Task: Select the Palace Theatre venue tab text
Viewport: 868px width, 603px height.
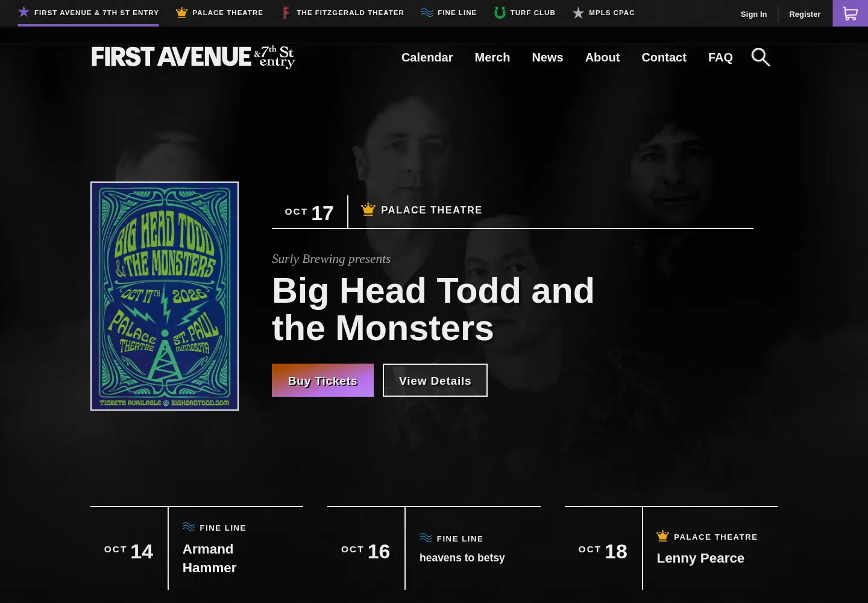Action: click(227, 13)
